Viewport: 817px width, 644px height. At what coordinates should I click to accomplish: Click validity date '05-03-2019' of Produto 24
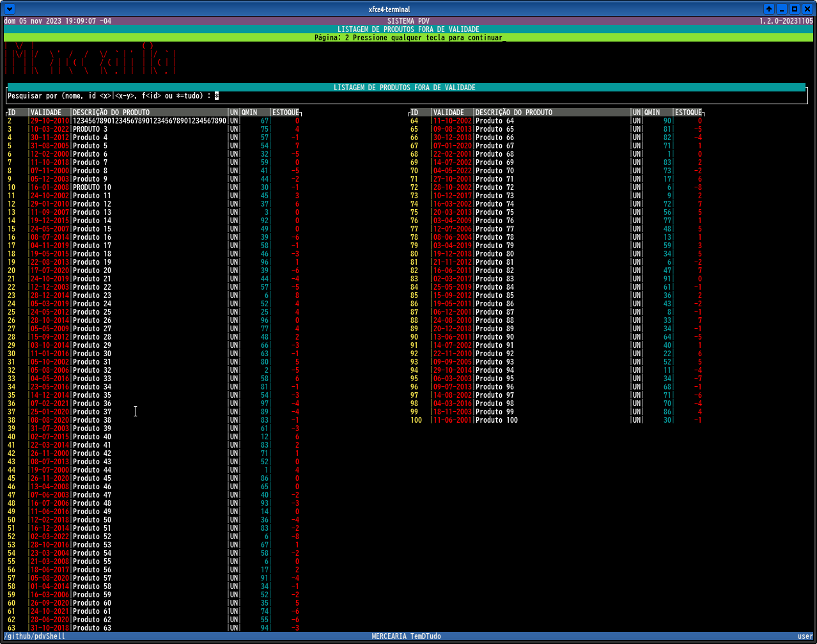(x=50, y=304)
